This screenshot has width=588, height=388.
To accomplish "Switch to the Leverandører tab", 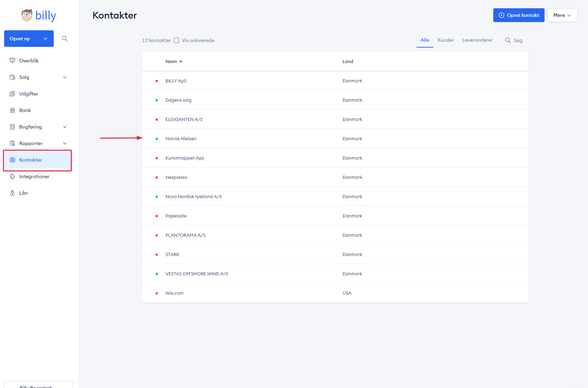I will [x=477, y=40].
